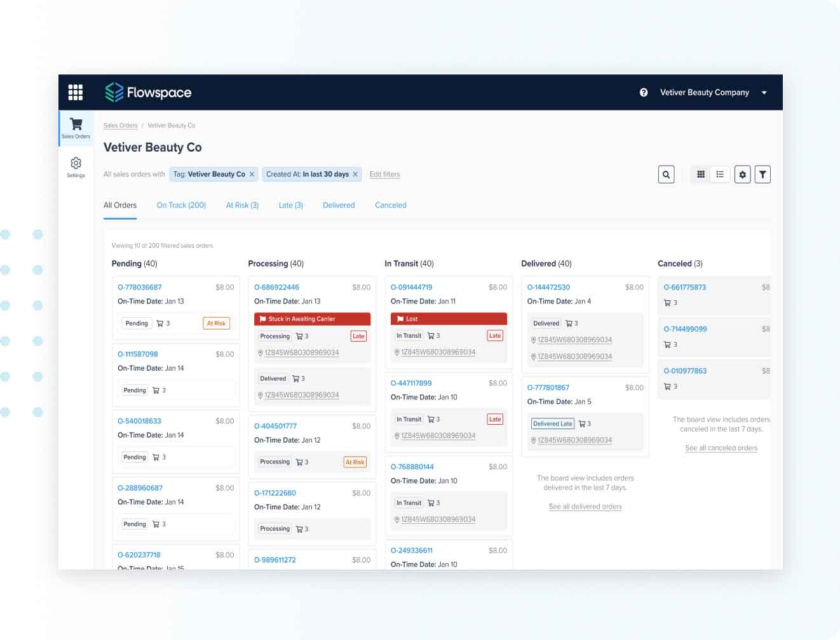Switch to list view
840x640 pixels.
(x=720, y=174)
